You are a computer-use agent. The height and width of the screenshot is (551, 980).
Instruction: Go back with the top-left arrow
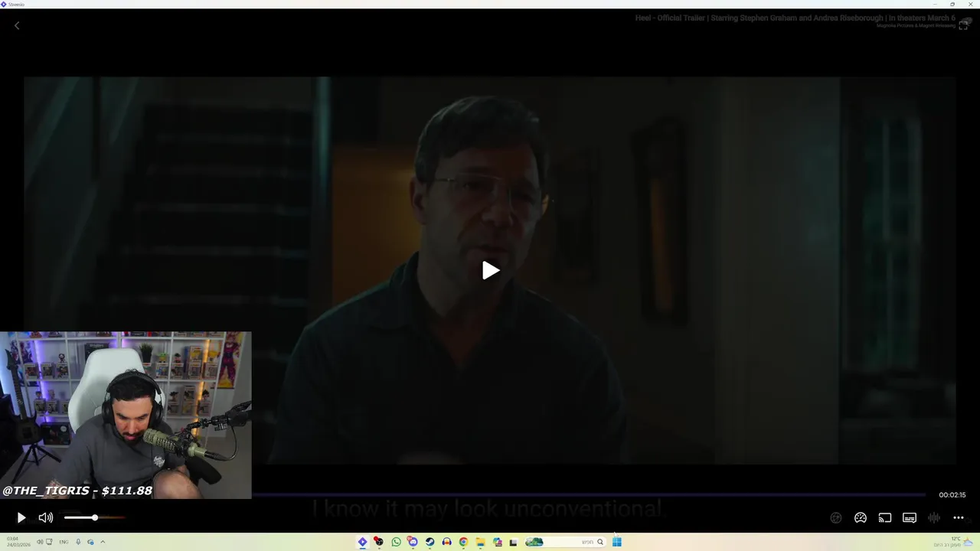[x=17, y=26]
